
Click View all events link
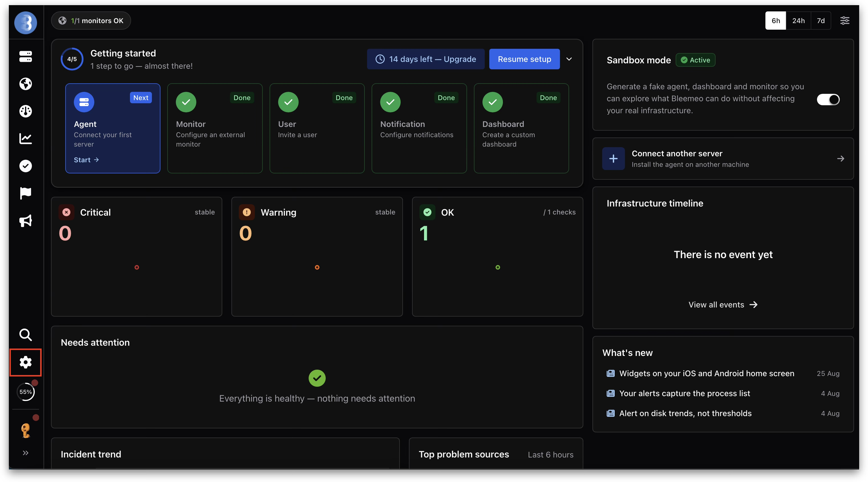point(723,305)
